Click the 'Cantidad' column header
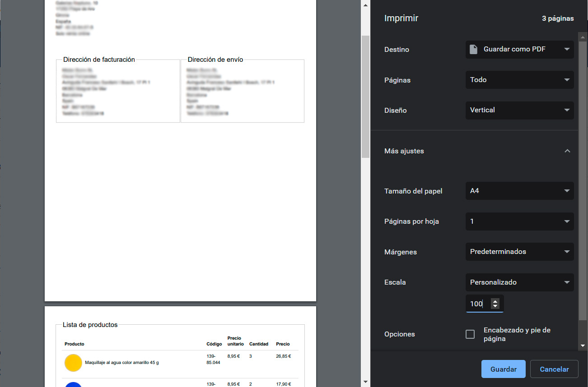The height and width of the screenshot is (387, 588). coord(259,344)
